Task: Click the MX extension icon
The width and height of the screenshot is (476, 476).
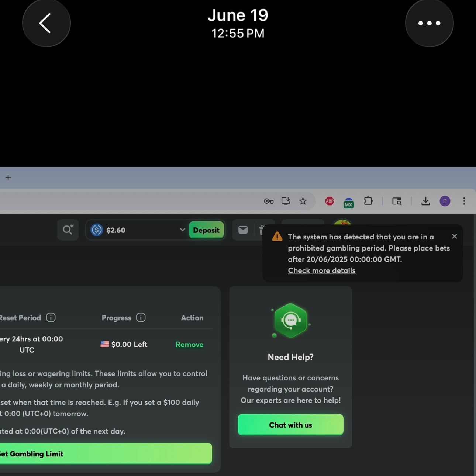Action: click(x=348, y=202)
